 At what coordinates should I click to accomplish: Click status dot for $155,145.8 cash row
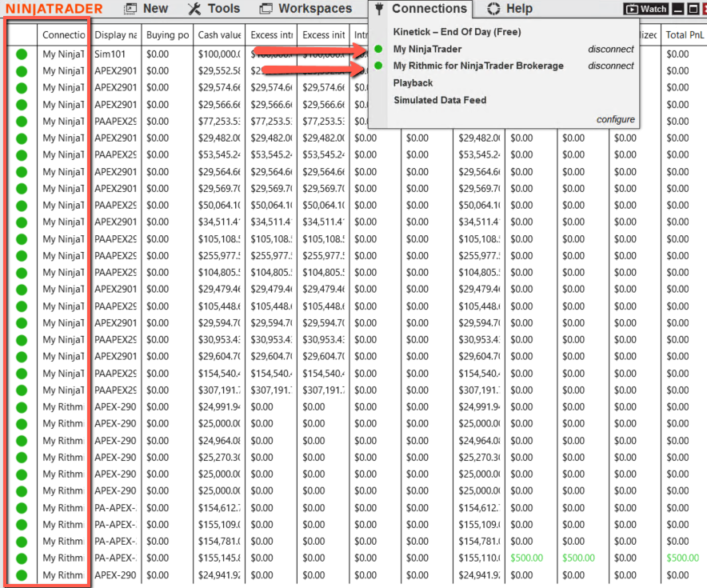(21, 558)
